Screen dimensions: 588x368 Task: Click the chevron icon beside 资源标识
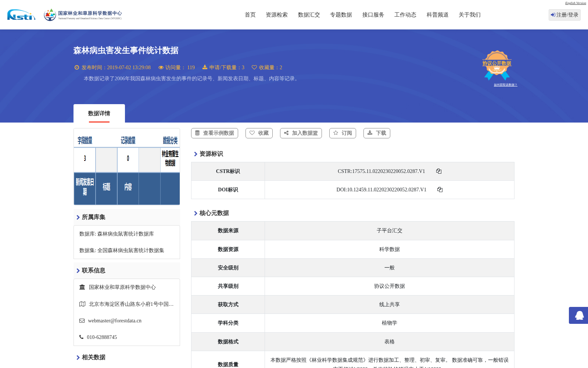pos(196,154)
